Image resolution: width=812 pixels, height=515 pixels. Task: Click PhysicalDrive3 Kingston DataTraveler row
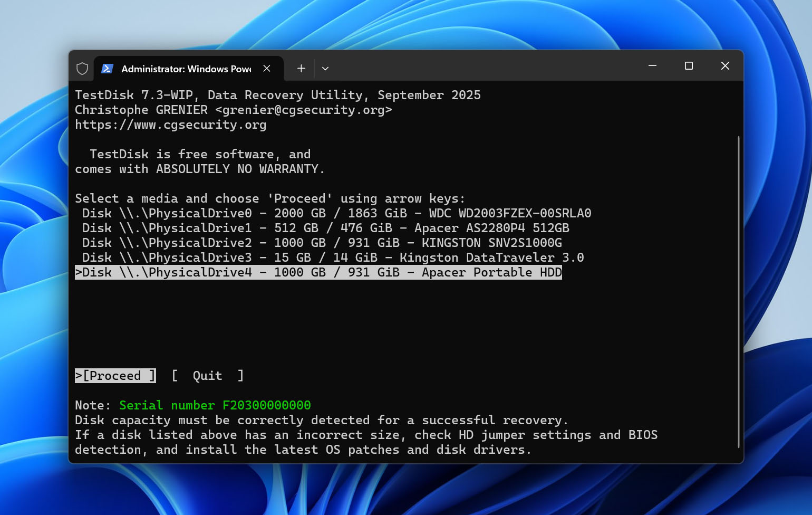tap(333, 257)
